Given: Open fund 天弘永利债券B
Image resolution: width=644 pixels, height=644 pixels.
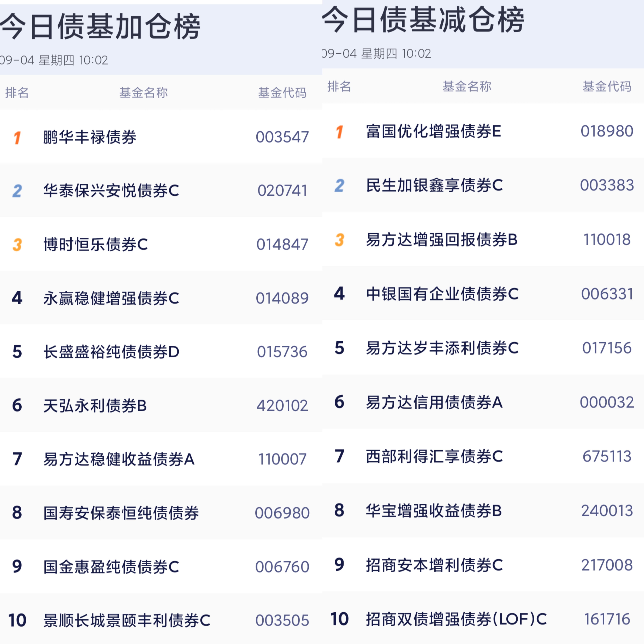Looking at the screenshot, I should click(95, 406).
